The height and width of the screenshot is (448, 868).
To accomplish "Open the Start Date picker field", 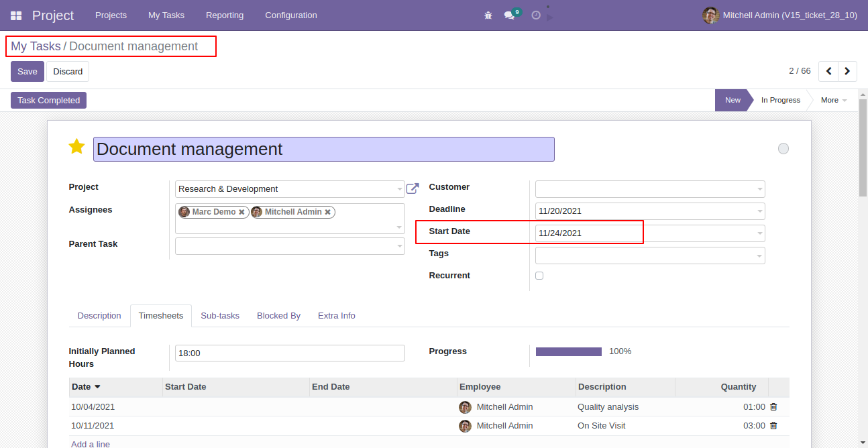I will 650,233.
